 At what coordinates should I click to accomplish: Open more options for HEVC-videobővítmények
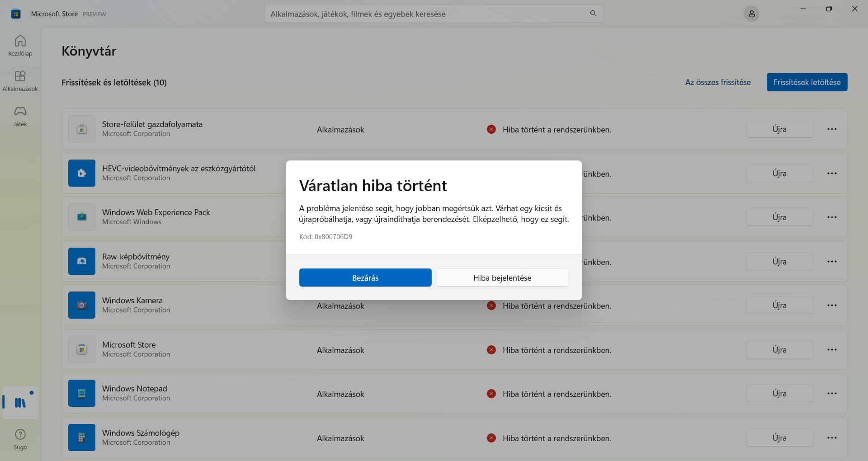(x=832, y=173)
